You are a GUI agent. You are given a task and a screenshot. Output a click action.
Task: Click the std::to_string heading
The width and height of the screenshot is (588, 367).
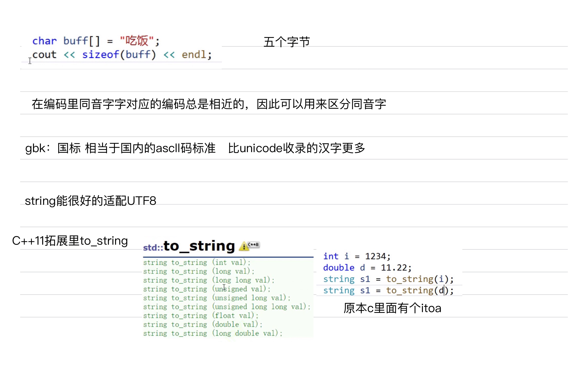[189, 246]
